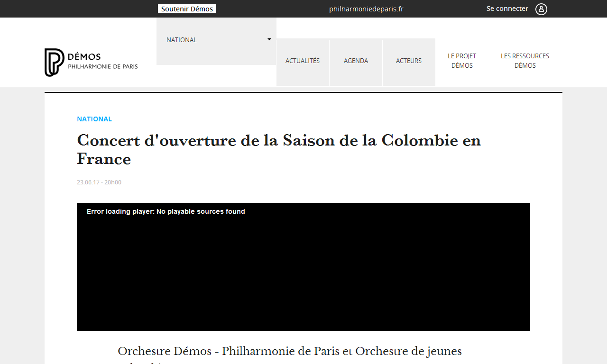
Task: Visit the philharmoniedeparis.fr link
Action: [x=366, y=9]
